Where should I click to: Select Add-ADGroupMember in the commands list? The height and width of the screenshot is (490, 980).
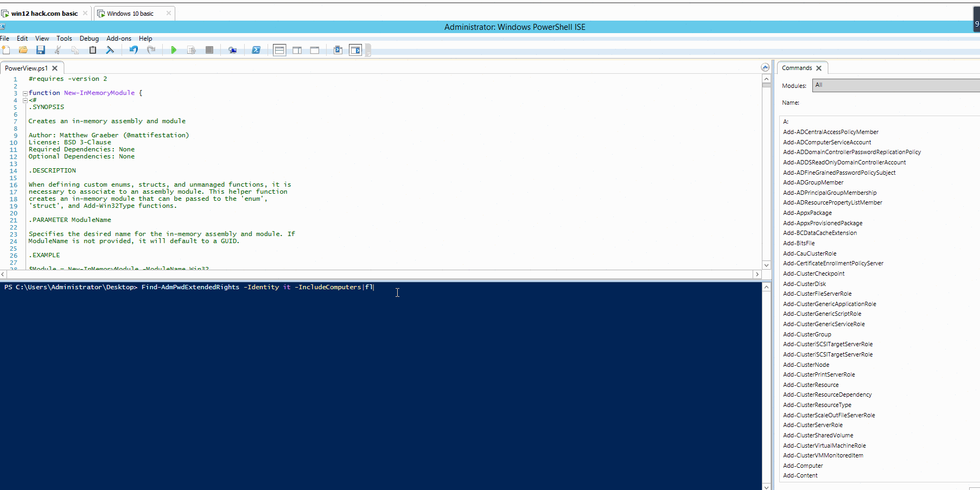[x=813, y=182]
